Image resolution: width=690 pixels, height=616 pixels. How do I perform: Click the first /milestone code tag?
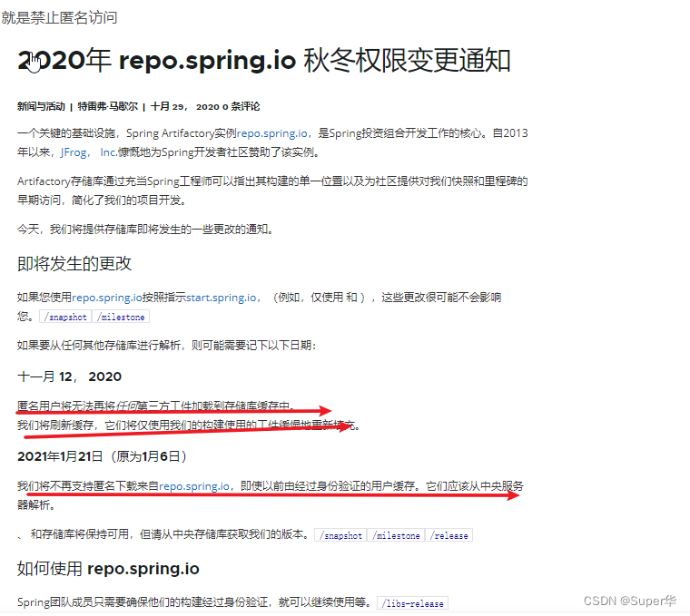[121, 317]
